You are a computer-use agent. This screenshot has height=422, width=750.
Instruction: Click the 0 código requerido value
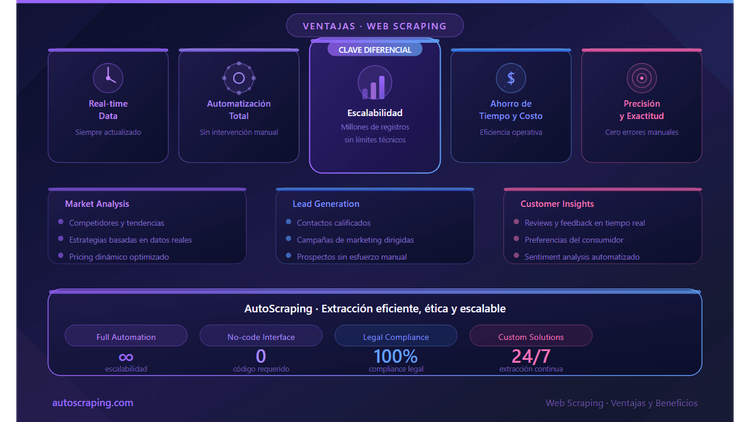[261, 356]
